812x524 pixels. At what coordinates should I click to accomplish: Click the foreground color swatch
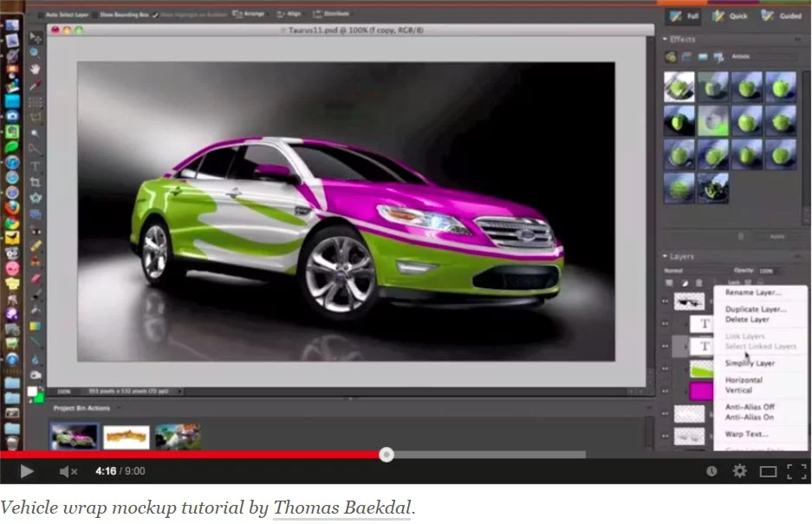pyautogui.click(x=33, y=391)
